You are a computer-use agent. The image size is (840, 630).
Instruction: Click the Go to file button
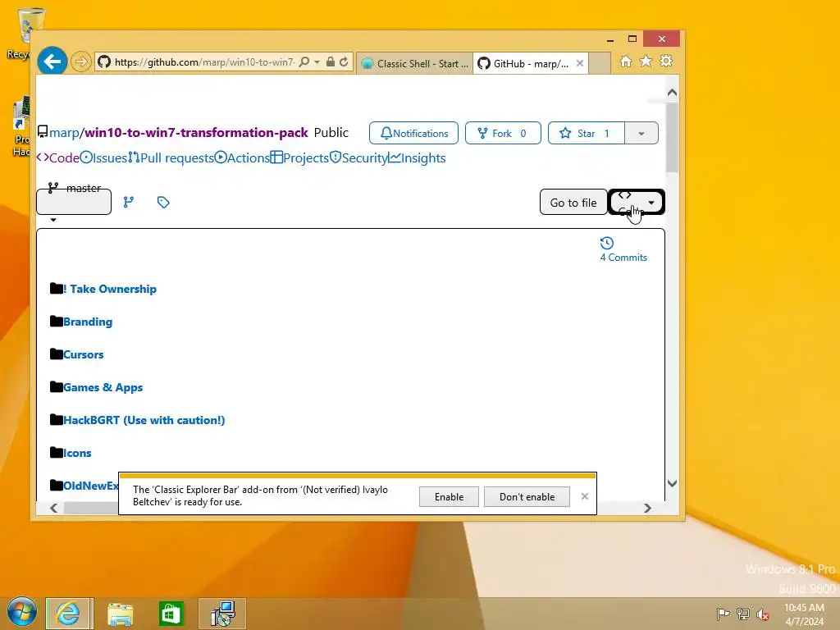point(573,202)
